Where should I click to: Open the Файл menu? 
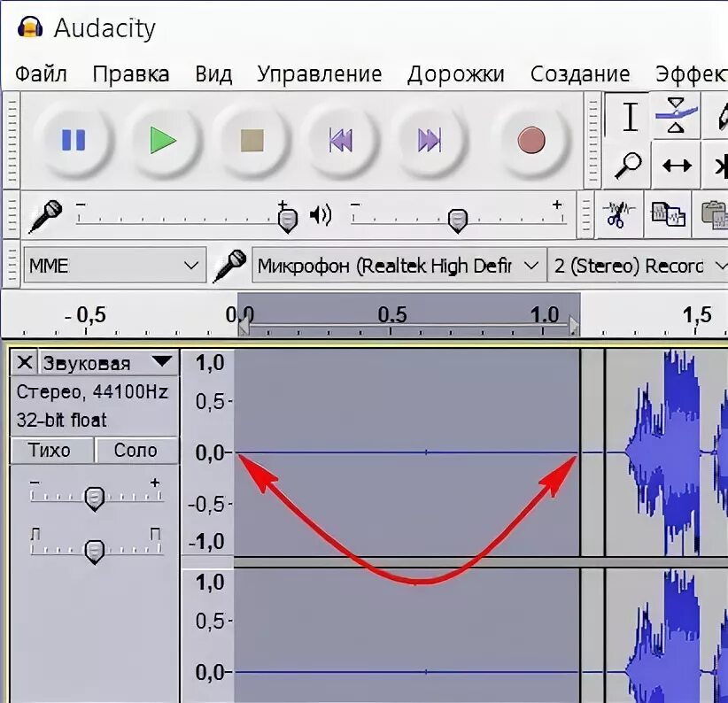[x=41, y=74]
